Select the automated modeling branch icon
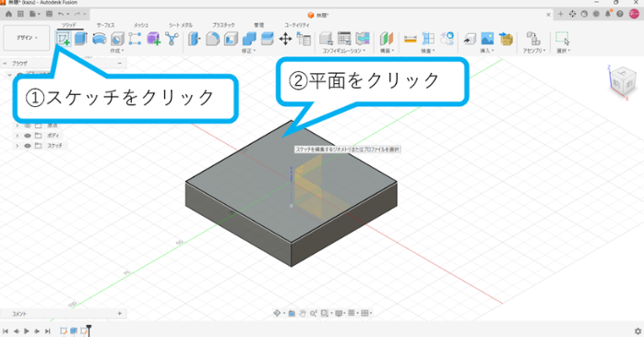Image resolution: width=644 pixels, height=337 pixels. tap(172, 39)
